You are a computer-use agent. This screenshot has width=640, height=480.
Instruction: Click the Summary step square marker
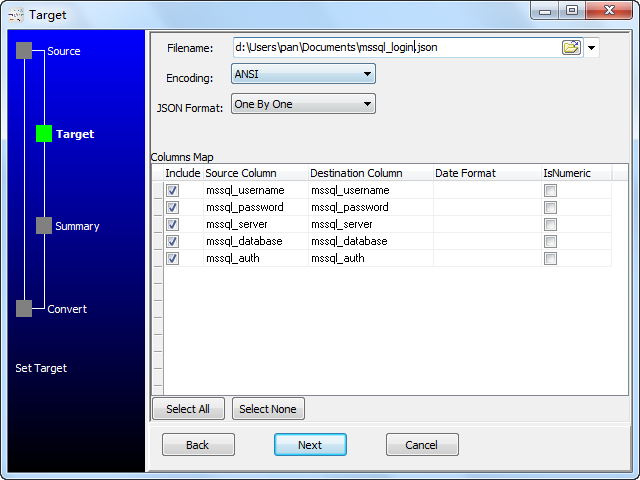pyautogui.click(x=44, y=226)
